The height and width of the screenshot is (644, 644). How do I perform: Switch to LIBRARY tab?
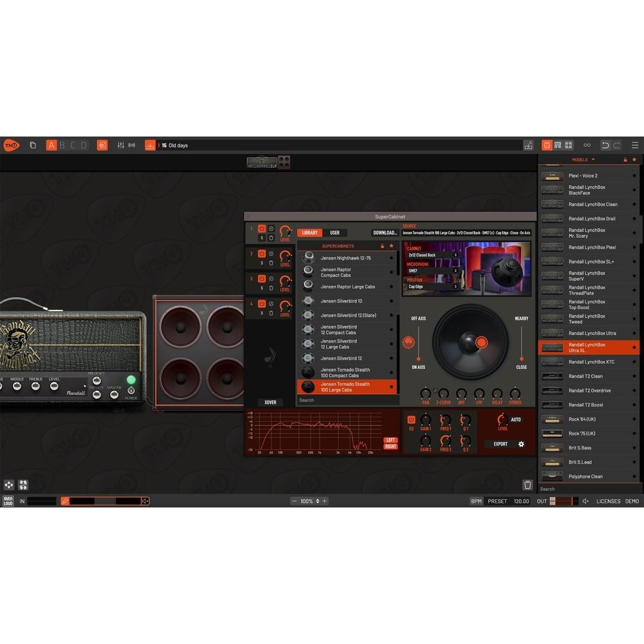click(x=310, y=233)
